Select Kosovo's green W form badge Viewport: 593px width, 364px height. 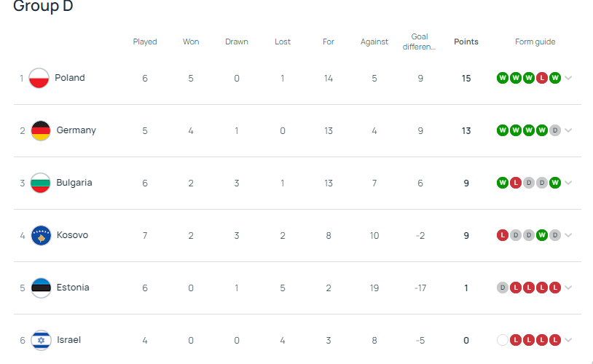(x=541, y=235)
